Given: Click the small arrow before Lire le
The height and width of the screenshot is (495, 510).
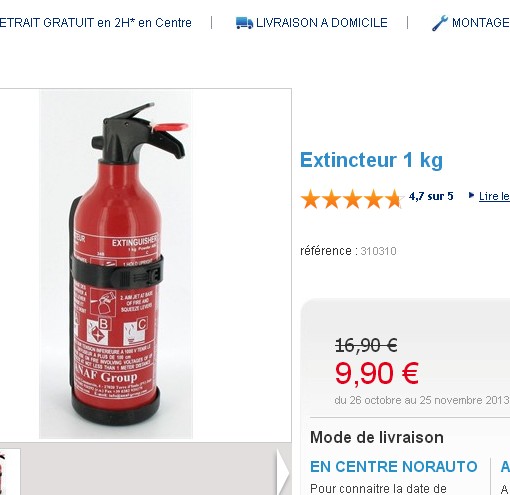Looking at the screenshot, I should coord(471,195).
